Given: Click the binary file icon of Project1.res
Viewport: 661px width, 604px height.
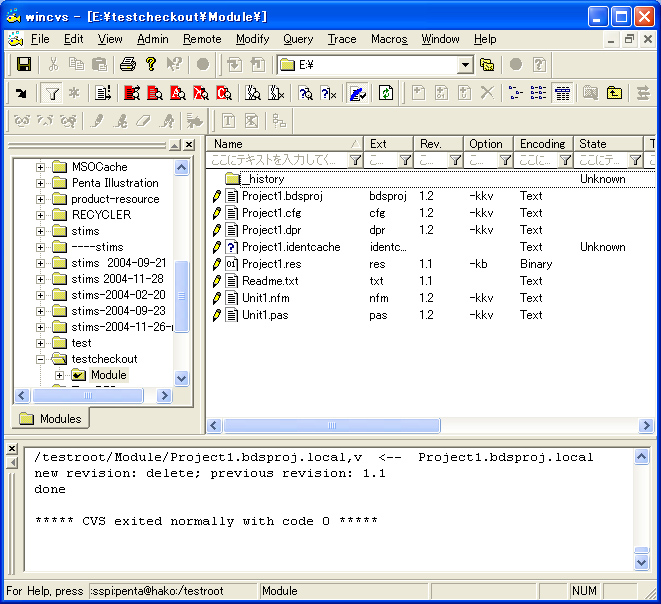Looking at the screenshot, I should 231,264.
